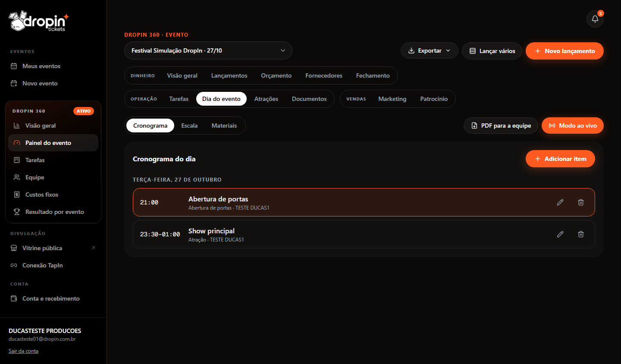Open the Atrações tab
The height and width of the screenshot is (364, 621).
(266, 99)
